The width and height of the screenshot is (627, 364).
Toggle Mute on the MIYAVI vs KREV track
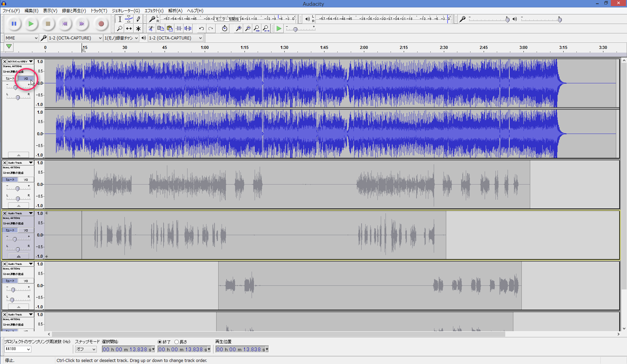pos(10,78)
